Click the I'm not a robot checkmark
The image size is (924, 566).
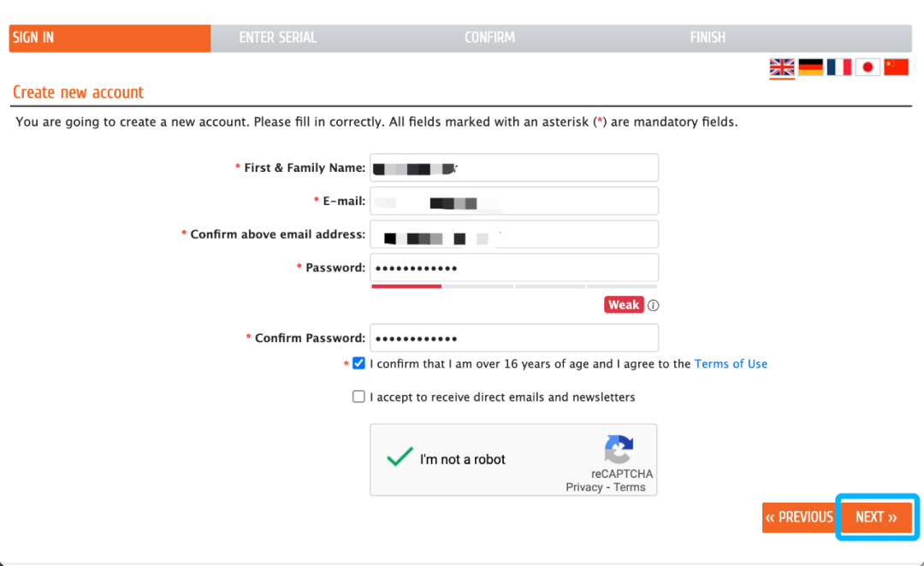[400, 458]
